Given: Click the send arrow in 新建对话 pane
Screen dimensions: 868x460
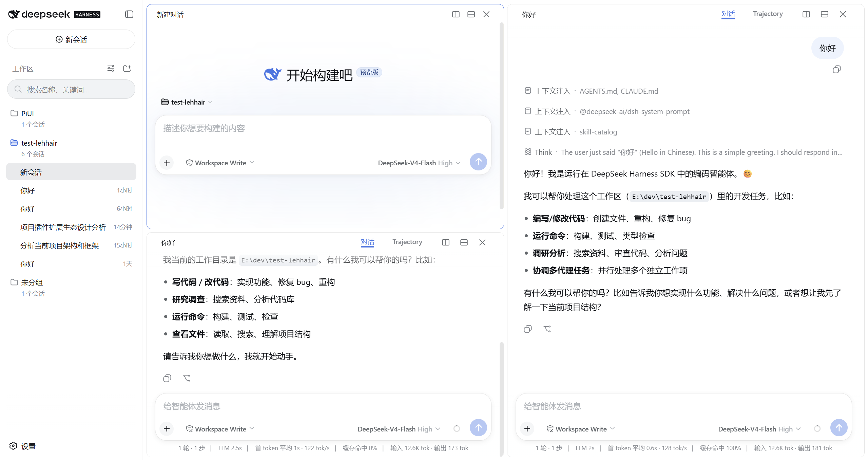Looking at the screenshot, I should (478, 162).
